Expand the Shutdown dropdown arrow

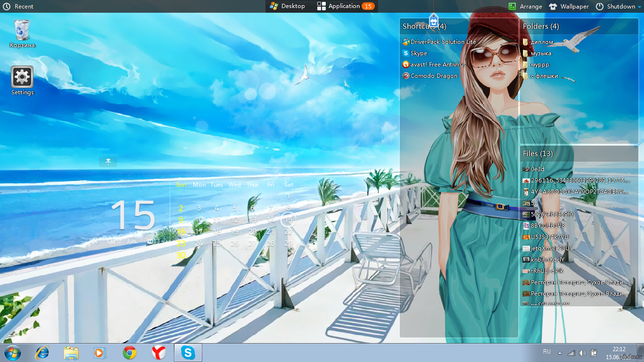[639, 7]
